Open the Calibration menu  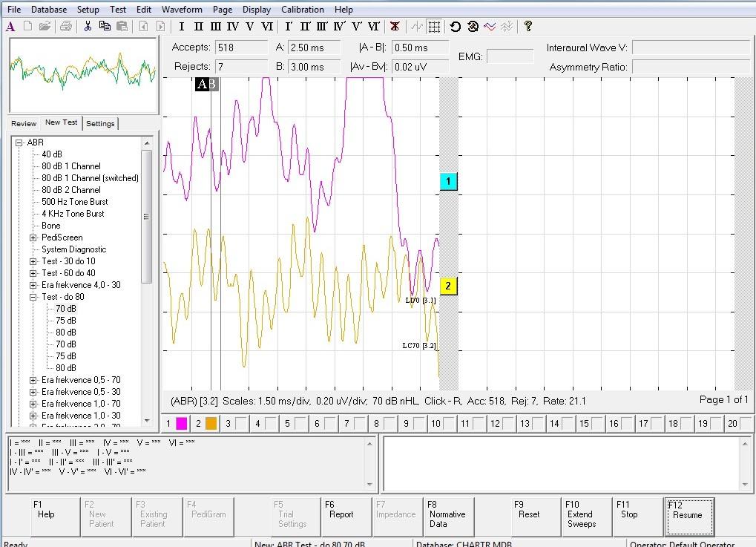302,9
